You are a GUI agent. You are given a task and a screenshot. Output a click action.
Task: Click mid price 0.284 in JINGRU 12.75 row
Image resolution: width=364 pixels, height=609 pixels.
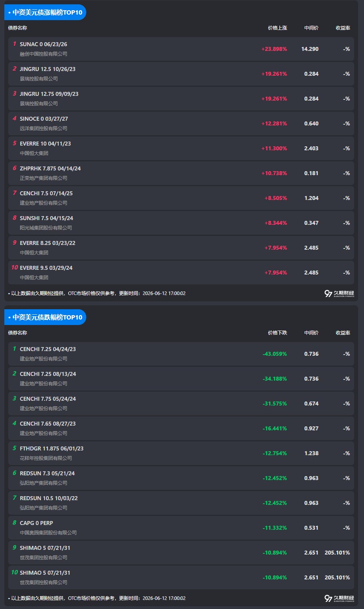point(311,99)
